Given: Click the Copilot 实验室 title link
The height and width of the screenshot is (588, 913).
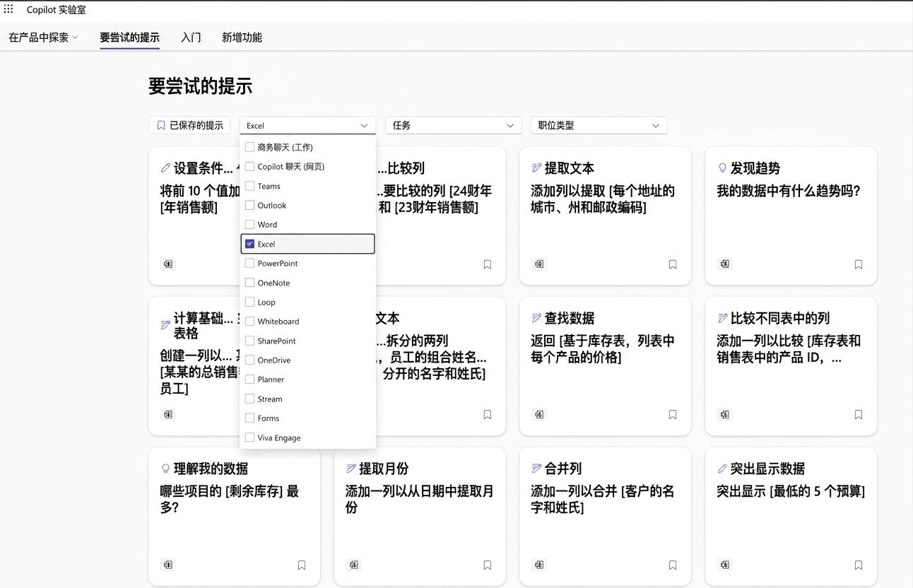Looking at the screenshot, I should [x=57, y=10].
